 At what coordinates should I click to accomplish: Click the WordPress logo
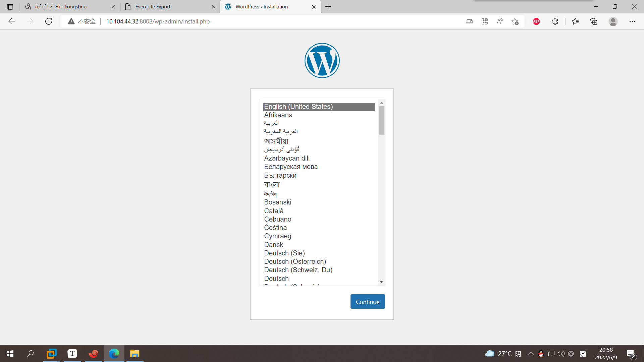pos(322,61)
